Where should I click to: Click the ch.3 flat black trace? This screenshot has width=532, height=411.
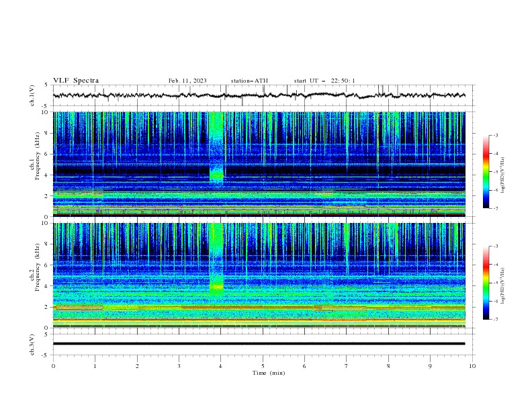(259, 344)
